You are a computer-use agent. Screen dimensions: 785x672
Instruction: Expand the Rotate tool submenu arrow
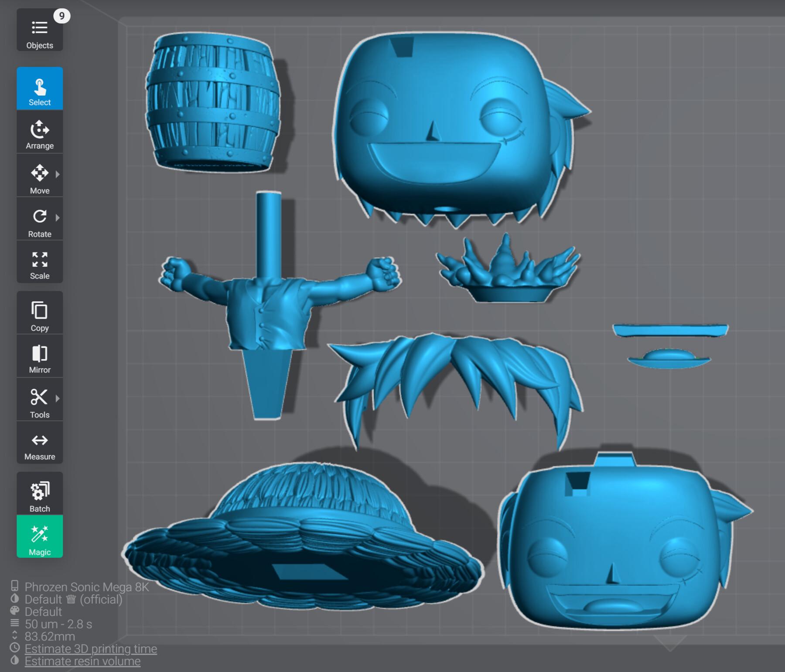(58, 217)
